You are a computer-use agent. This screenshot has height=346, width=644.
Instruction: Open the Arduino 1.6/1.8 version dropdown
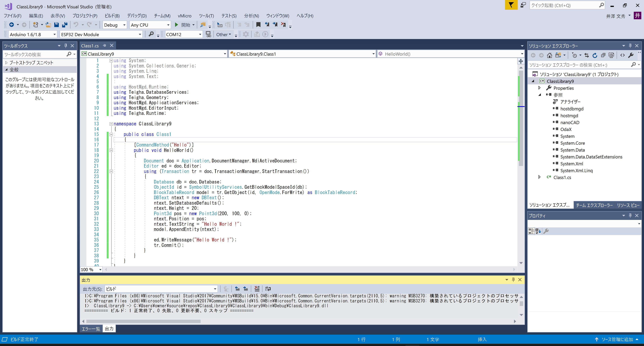point(33,34)
